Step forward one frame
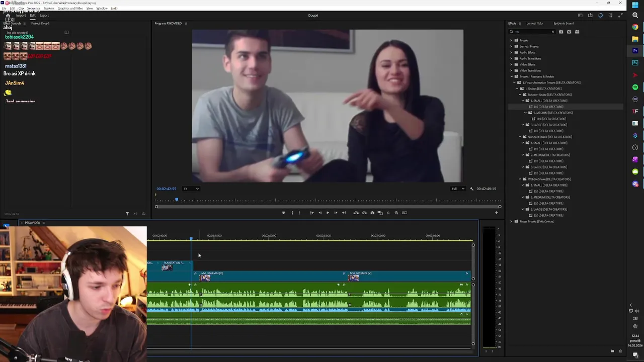Viewport: 644px width, 362px height. click(x=336, y=213)
